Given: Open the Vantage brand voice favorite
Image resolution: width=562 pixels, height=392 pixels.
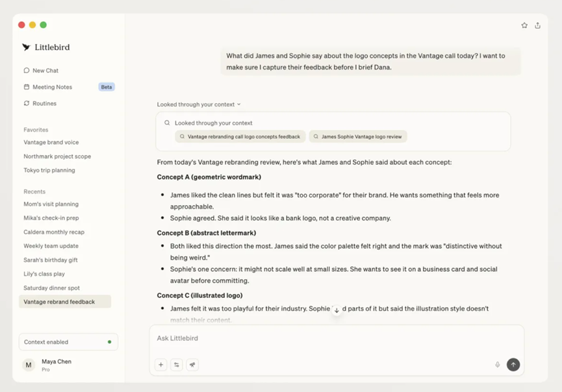Looking at the screenshot, I should point(51,142).
